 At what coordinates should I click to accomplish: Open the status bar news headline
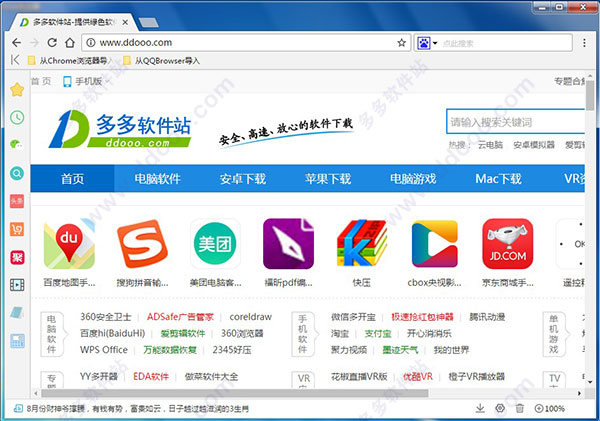tap(138, 409)
